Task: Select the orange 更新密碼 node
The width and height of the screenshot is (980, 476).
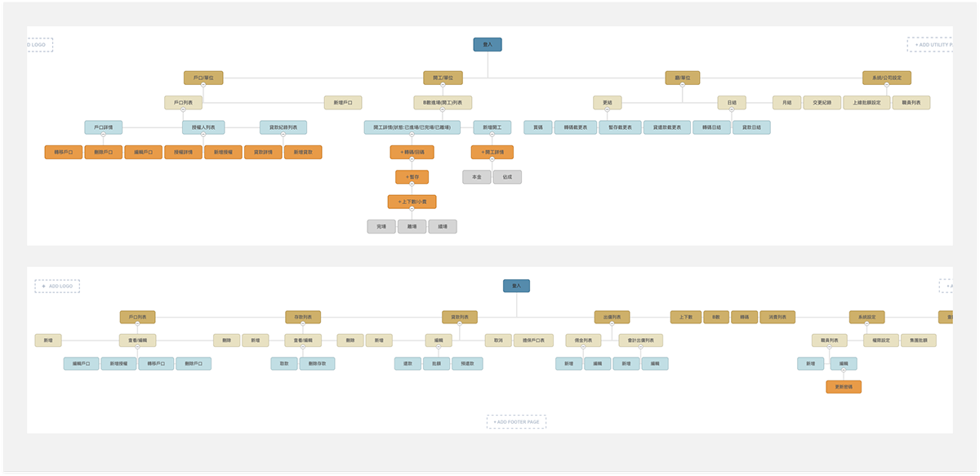Action: (x=844, y=387)
